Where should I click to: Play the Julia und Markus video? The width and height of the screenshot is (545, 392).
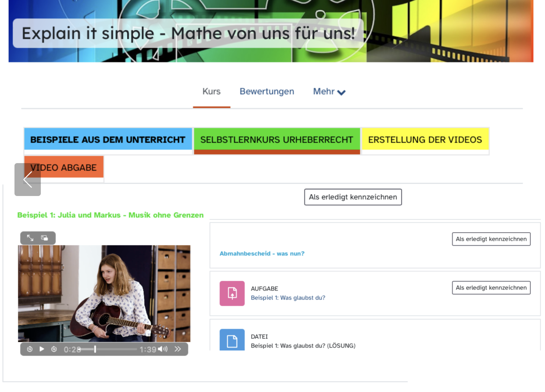[x=42, y=349]
